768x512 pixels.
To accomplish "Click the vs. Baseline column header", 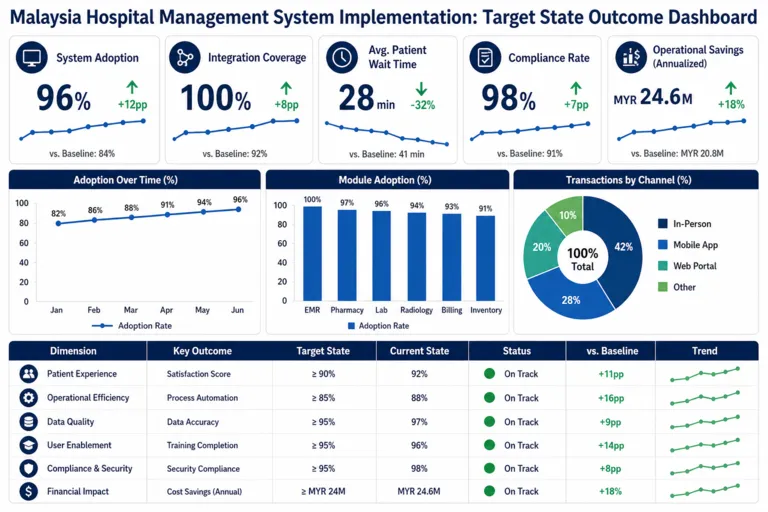I will click(x=612, y=351).
